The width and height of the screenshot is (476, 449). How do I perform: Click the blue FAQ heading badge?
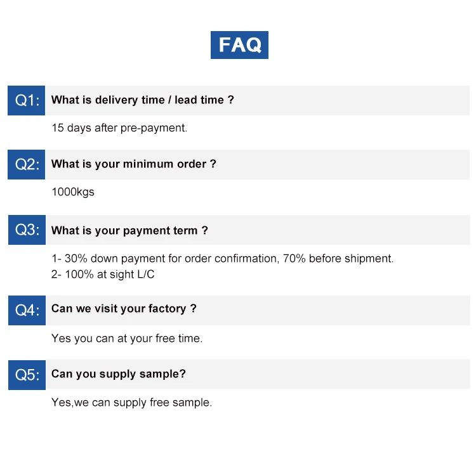point(239,45)
